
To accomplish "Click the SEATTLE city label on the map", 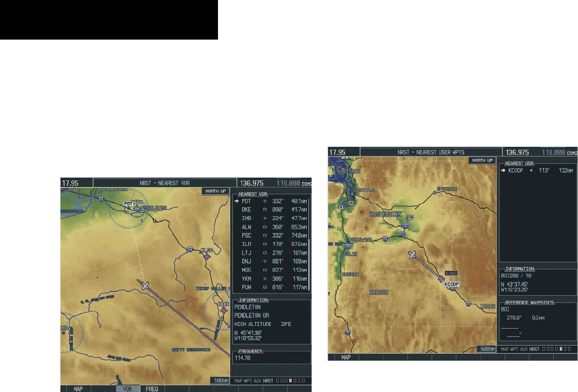I will coord(364,190).
